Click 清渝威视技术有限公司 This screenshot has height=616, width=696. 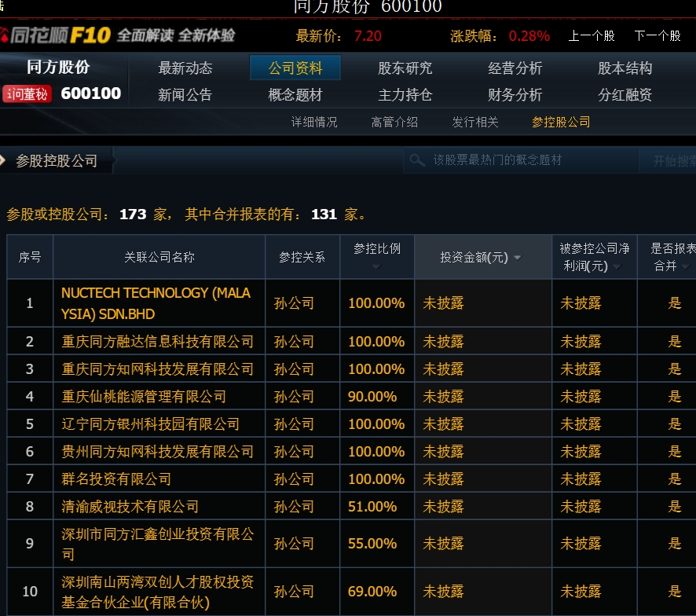(x=130, y=507)
